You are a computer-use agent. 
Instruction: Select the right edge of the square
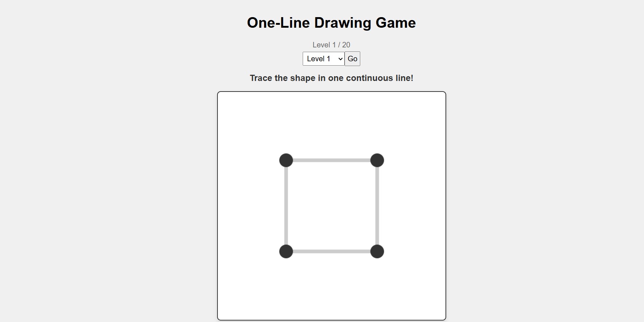pos(377,206)
